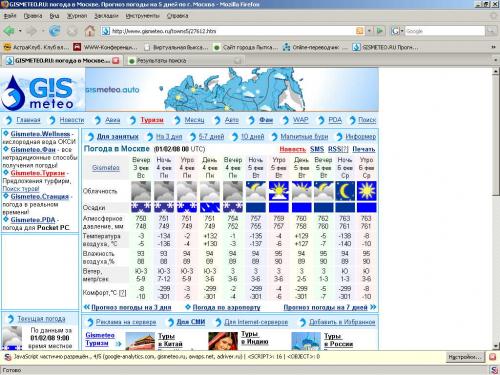500x375 pixels.
Task: Click the green Go arrow beside the address bar
Action: (380, 31)
